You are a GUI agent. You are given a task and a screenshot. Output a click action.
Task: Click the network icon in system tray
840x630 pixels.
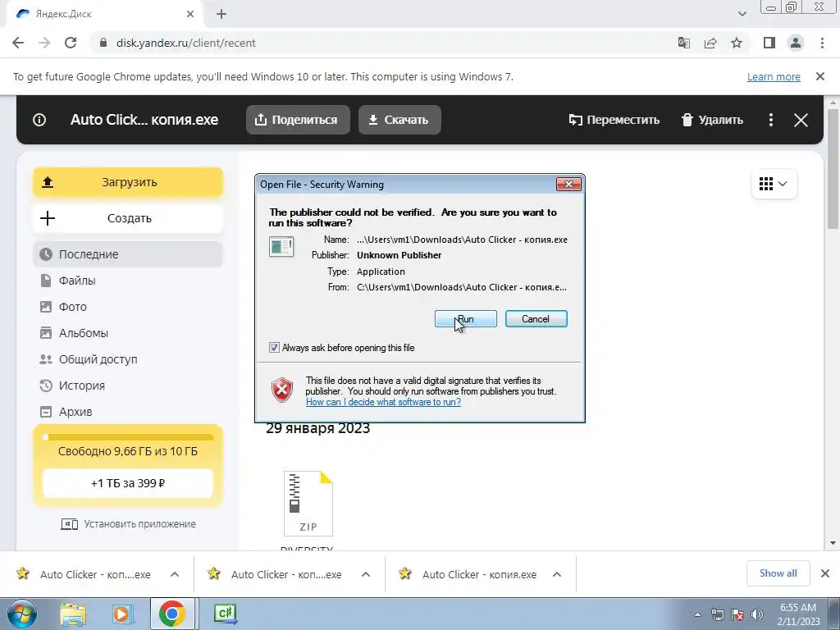click(x=717, y=614)
